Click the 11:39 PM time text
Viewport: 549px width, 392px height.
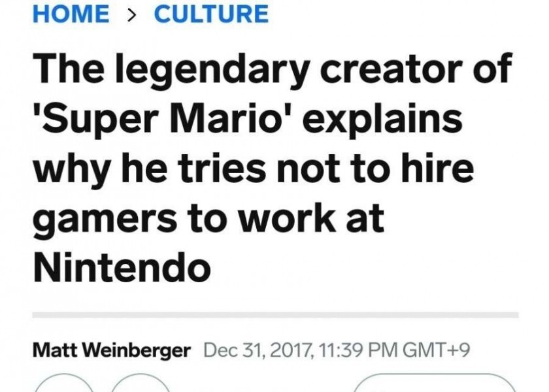(347, 350)
